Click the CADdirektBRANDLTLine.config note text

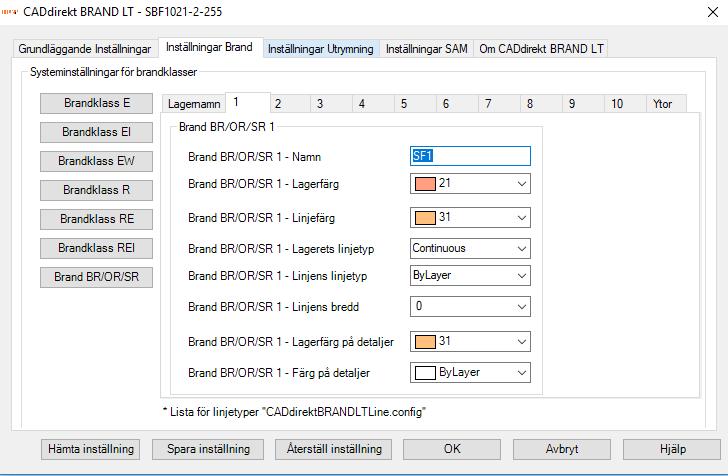coord(294,412)
